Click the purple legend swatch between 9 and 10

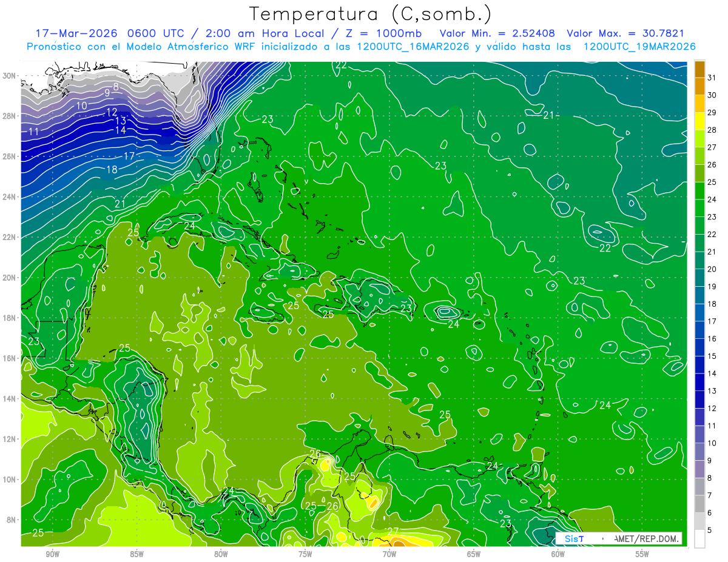point(699,452)
